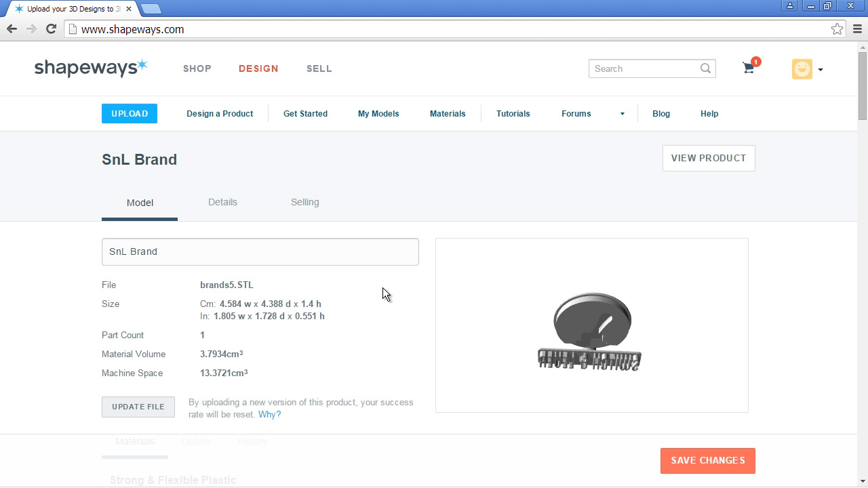Go to My Models

tap(378, 114)
